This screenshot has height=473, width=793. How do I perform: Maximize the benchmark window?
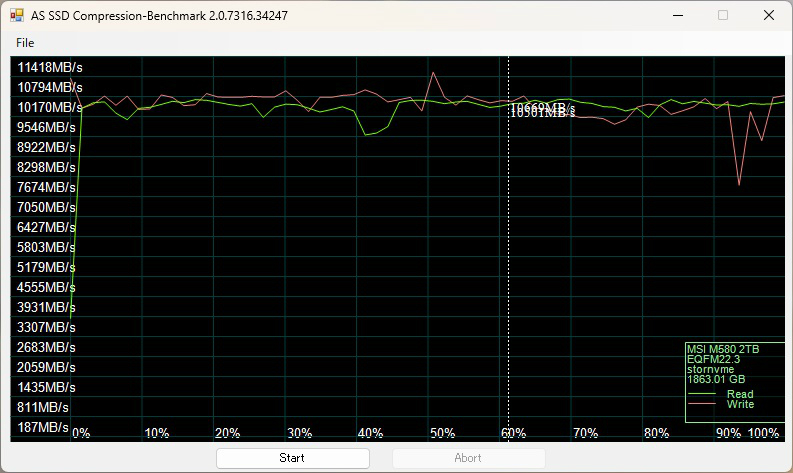click(723, 15)
